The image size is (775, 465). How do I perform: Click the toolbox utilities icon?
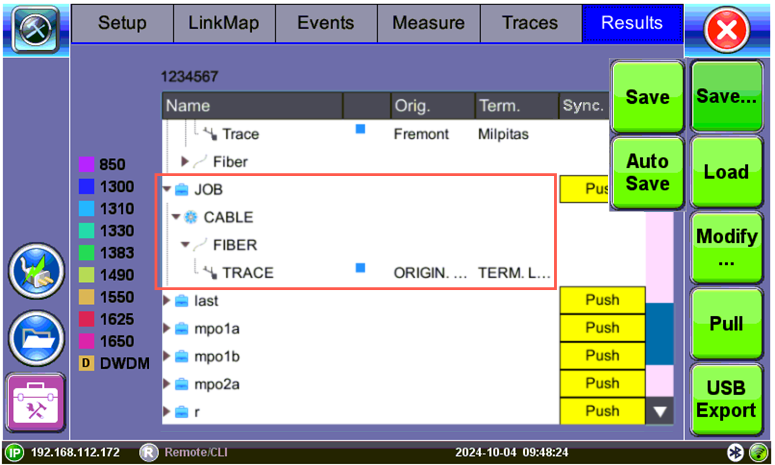tap(36, 404)
